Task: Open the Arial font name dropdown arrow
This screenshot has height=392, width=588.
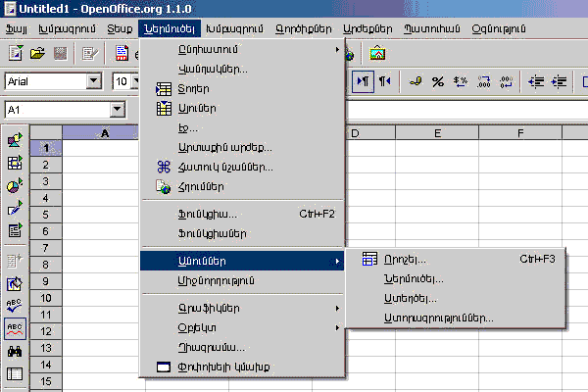Action: (x=94, y=81)
